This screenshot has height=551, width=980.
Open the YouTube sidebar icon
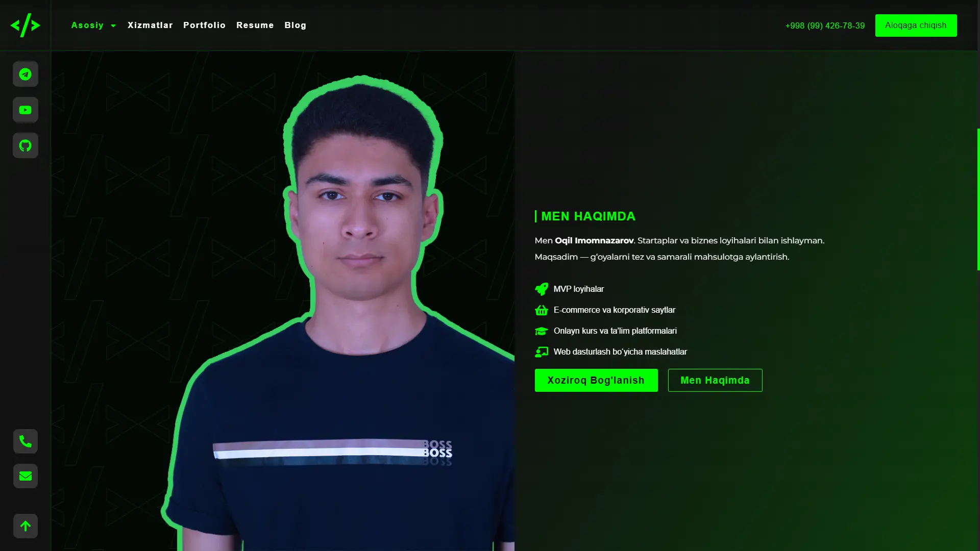click(25, 110)
